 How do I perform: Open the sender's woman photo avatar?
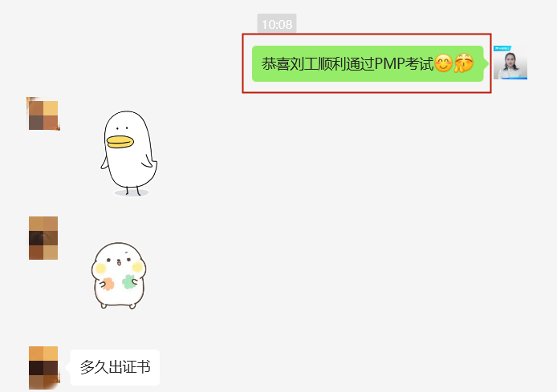(510, 63)
